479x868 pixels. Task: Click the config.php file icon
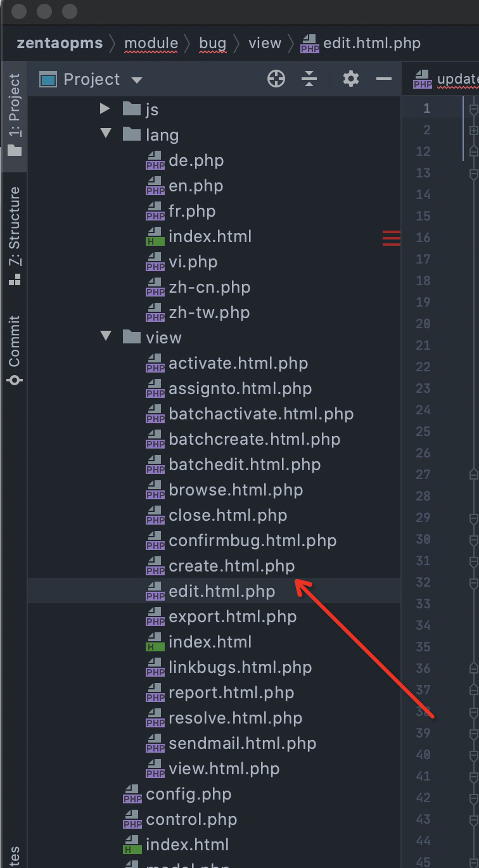coord(132,795)
